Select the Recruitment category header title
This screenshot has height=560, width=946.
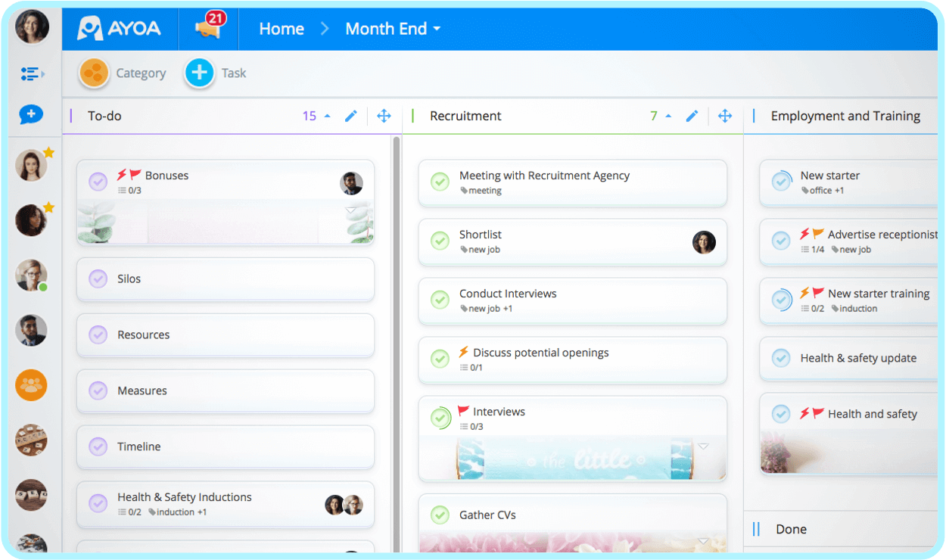point(465,116)
